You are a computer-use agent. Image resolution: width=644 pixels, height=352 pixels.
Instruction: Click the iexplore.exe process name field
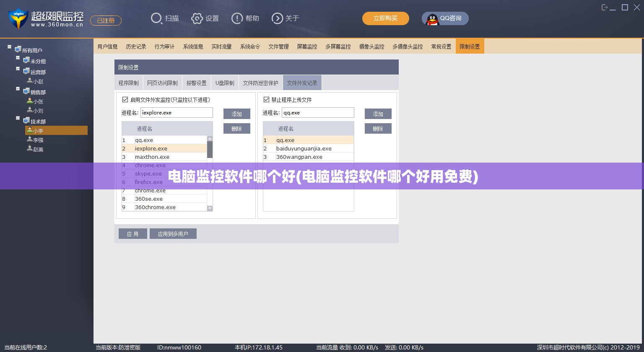(x=177, y=113)
